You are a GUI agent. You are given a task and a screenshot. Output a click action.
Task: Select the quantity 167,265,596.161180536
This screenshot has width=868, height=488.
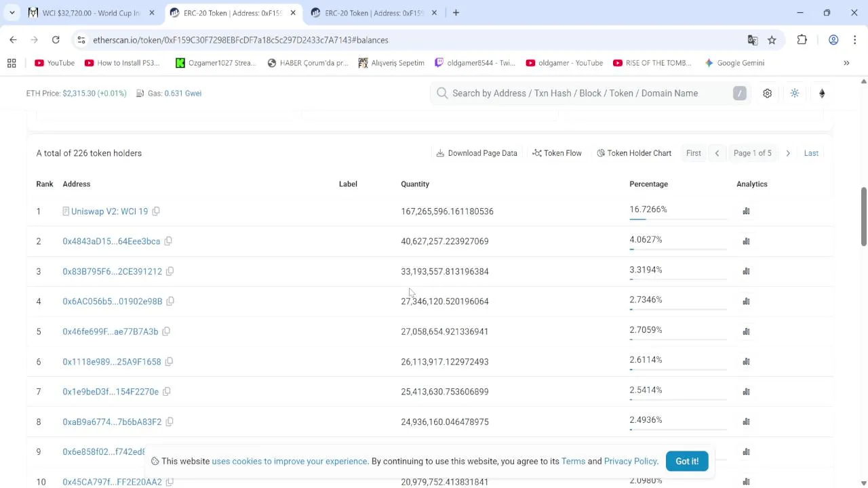coord(447,211)
